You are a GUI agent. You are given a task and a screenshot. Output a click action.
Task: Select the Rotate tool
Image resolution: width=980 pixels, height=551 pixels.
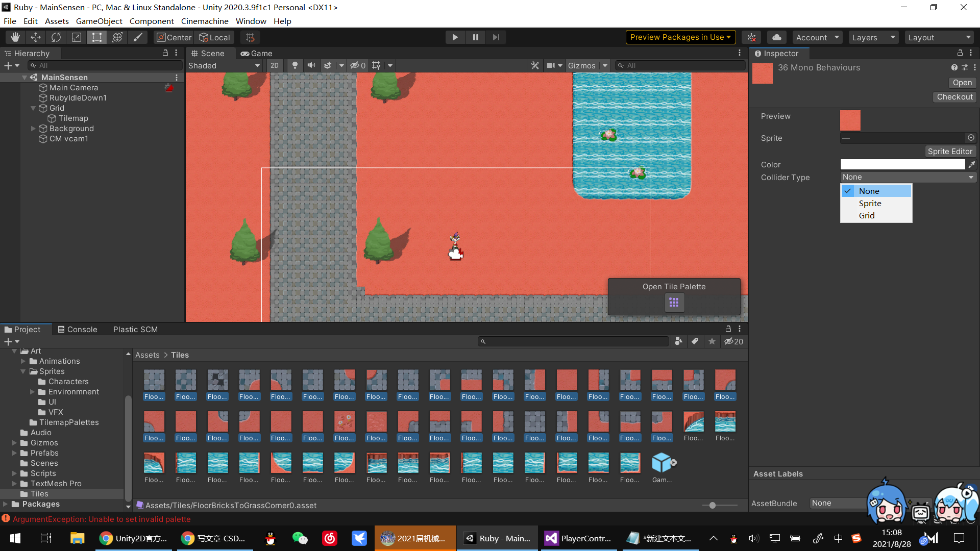tap(56, 37)
